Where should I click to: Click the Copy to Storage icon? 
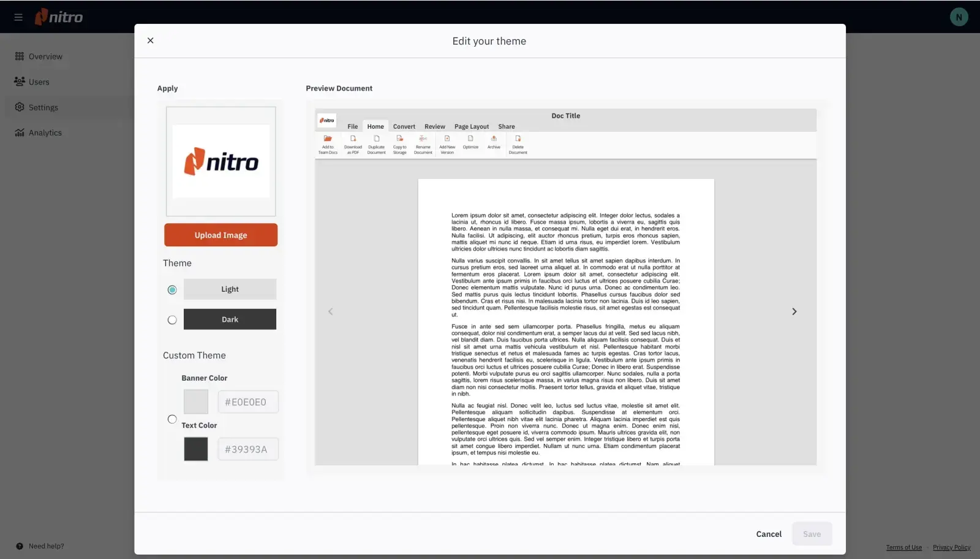pos(400,139)
